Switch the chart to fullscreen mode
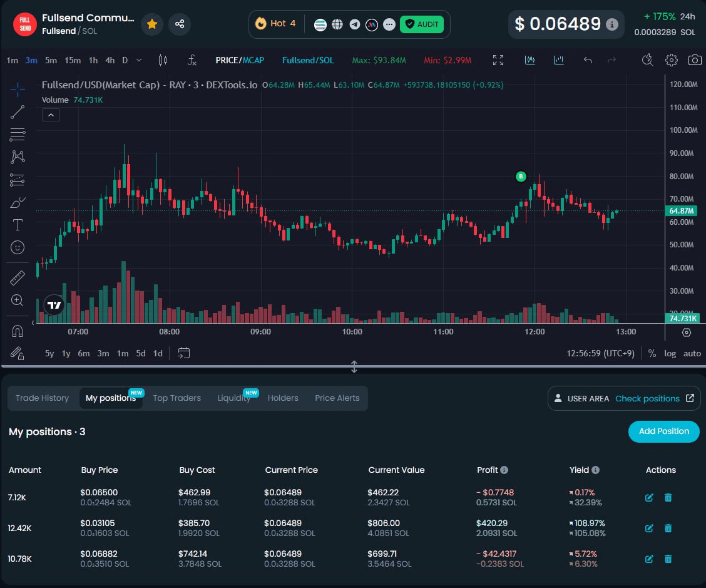Image resolution: width=706 pixels, height=588 pixels. click(x=498, y=60)
